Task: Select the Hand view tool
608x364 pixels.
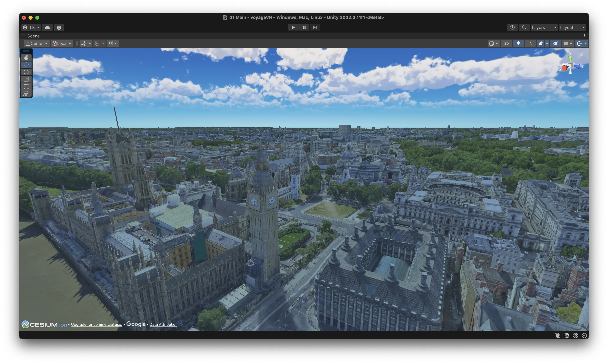Action: (26, 58)
